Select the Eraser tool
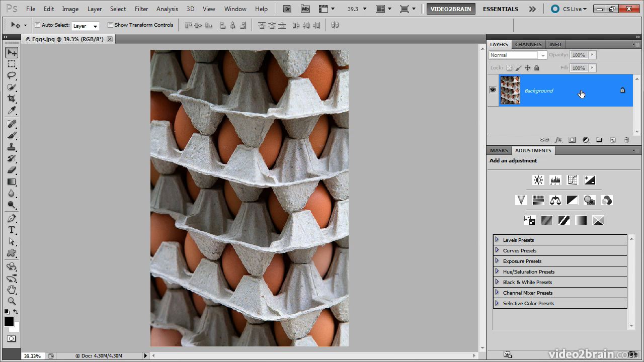Viewport: 644px width, 362px height. [x=12, y=170]
